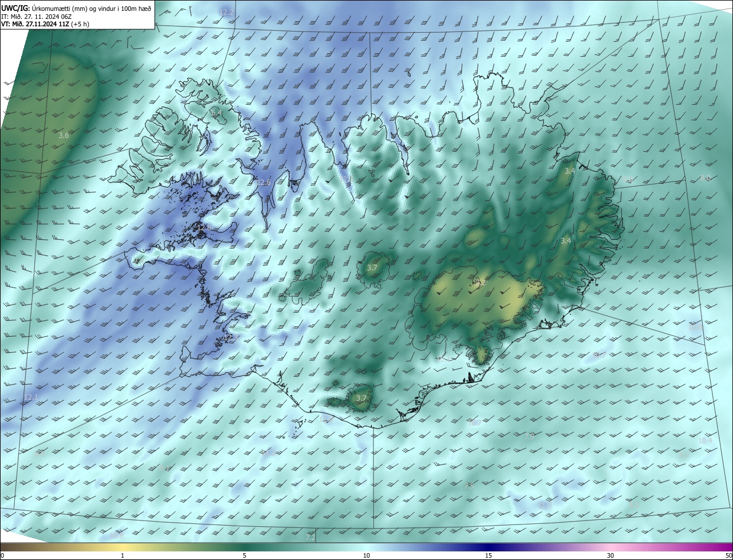
Task: Select the '12.6' precipitable water label
Action: [x=263, y=183]
